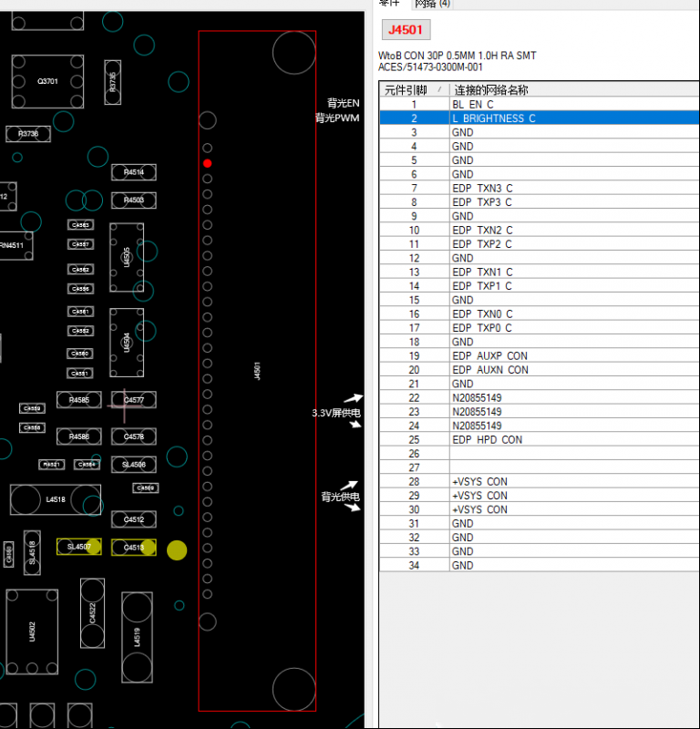Switch to the 零件 tab

tap(389, 4)
